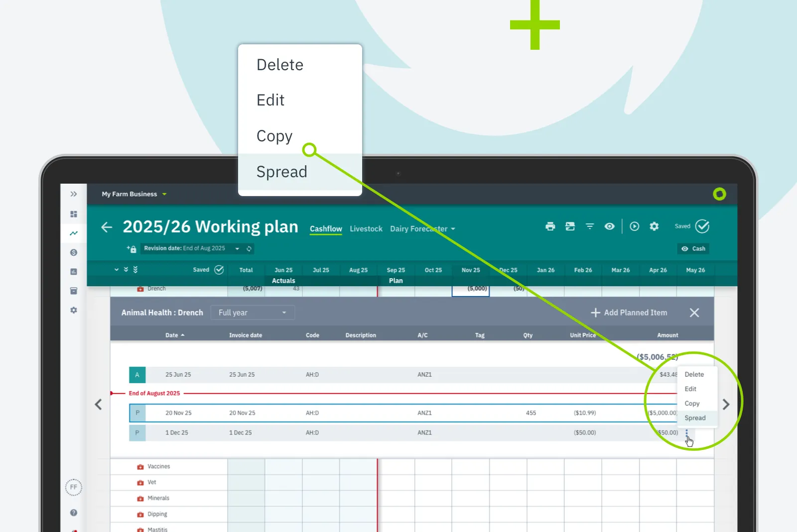This screenshot has height=532, width=797.
Task: Go back using the left arrow beside plan title
Action: (x=107, y=227)
